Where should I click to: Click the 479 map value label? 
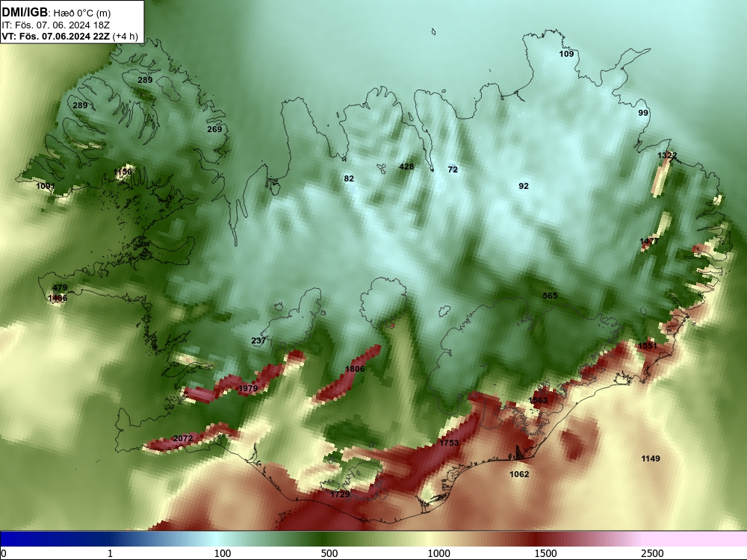(60, 287)
